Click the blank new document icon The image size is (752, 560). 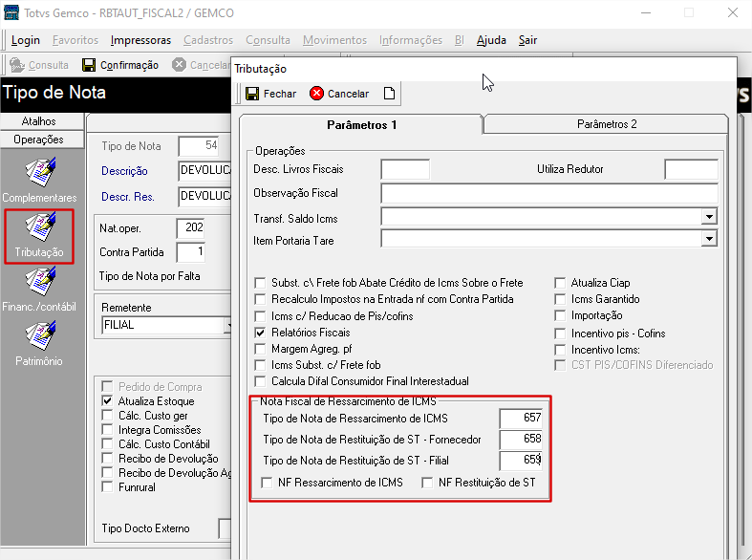point(390,94)
